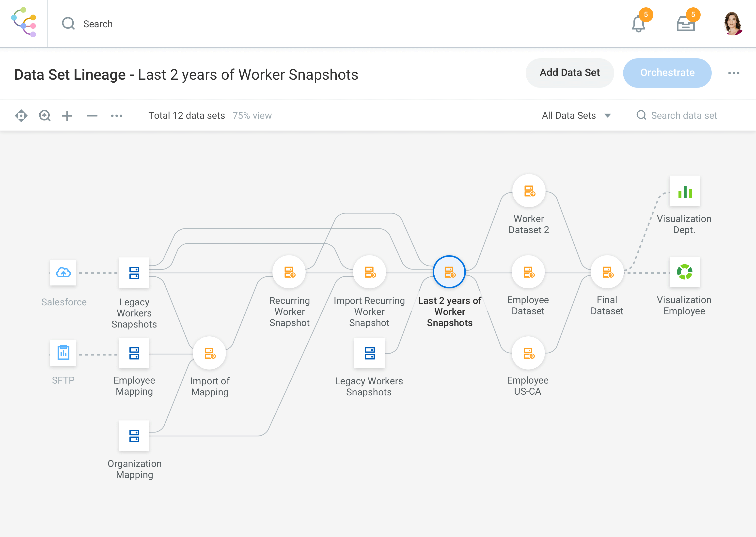756x537 pixels.
Task: Click the Add Data Set button
Action: pos(569,73)
